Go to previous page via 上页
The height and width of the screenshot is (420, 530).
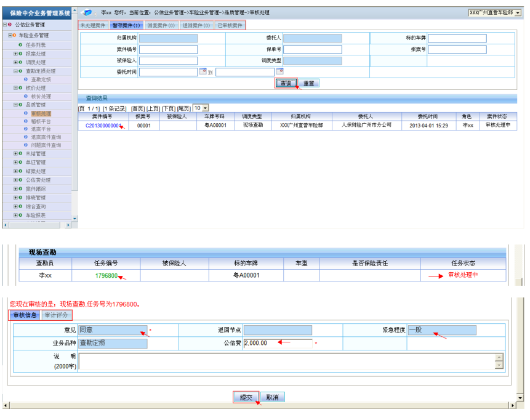pyautogui.click(x=153, y=108)
